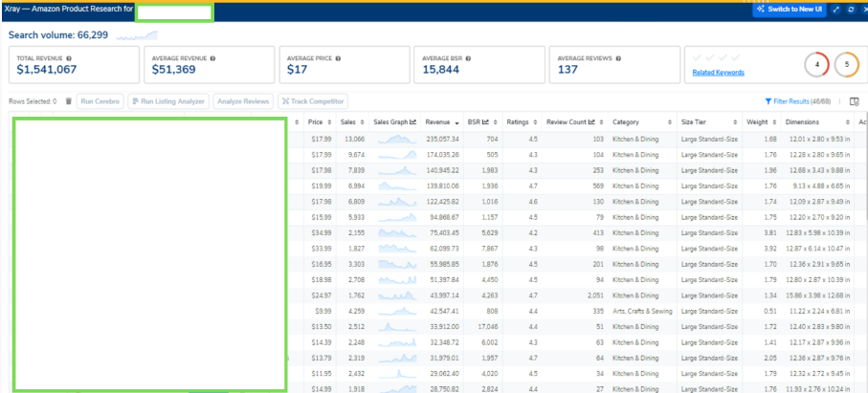This screenshot has height=393, width=868.
Task: Open sales graph for 33,912.00 revenue row
Action: (x=397, y=326)
